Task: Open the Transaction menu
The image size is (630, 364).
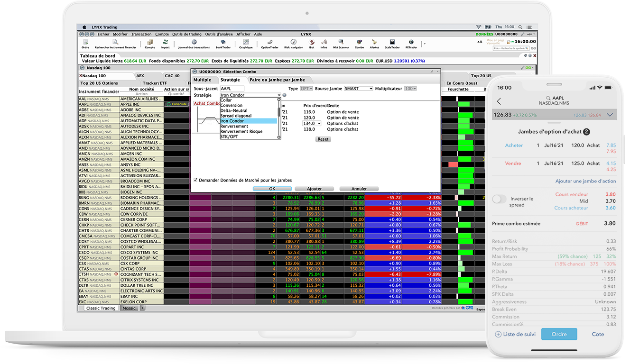Action: coord(141,34)
